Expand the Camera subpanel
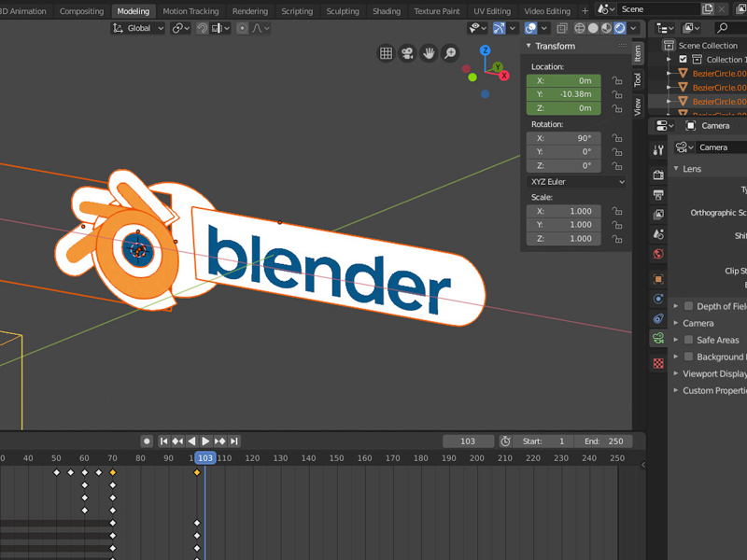Screen dimensions: 747x560 (675, 323)
